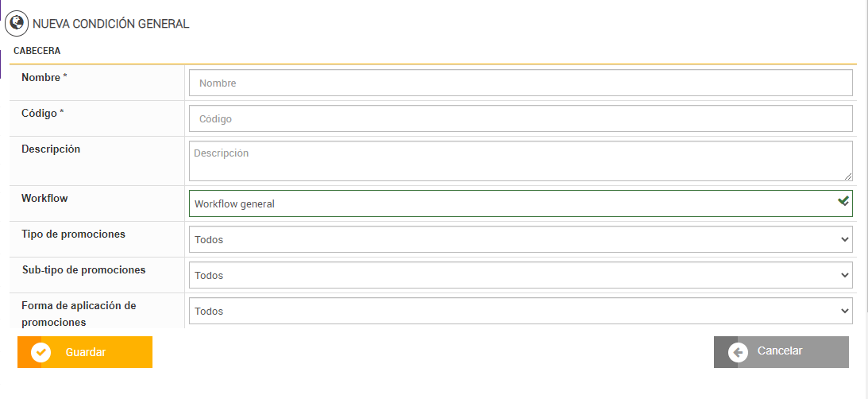Click the CABECERA section header
The width and height of the screenshot is (868, 399).
[37, 51]
